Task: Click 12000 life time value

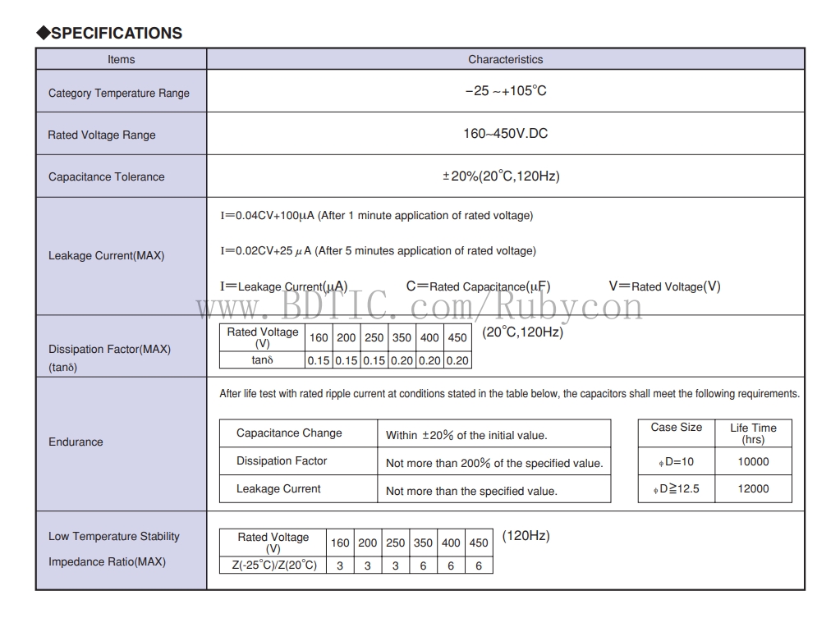Action: [x=753, y=489]
